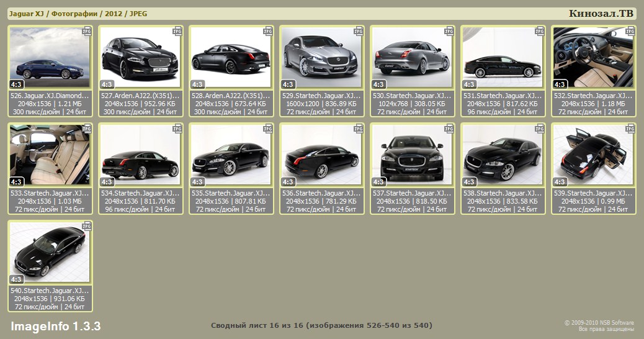The height and width of the screenshot is (339, 644).
Task: Select the 536 Startech rear quarter thumbnail
Action: [321, 156]
